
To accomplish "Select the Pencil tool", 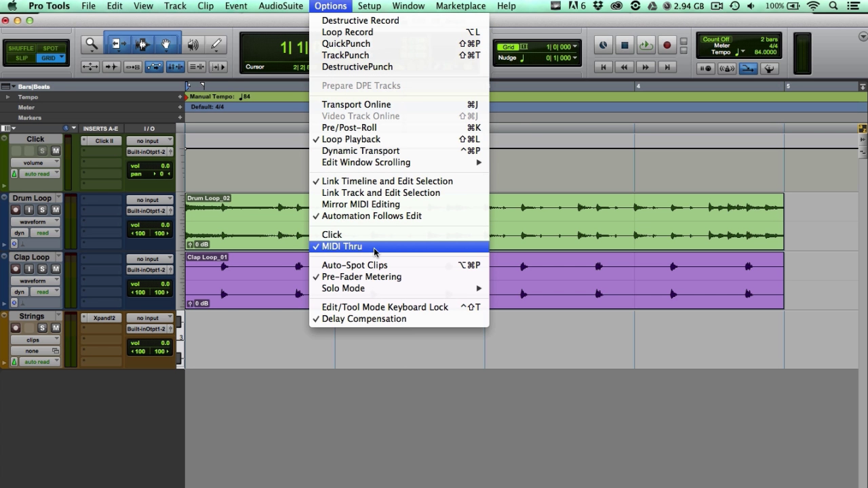I will click(216, 45).
